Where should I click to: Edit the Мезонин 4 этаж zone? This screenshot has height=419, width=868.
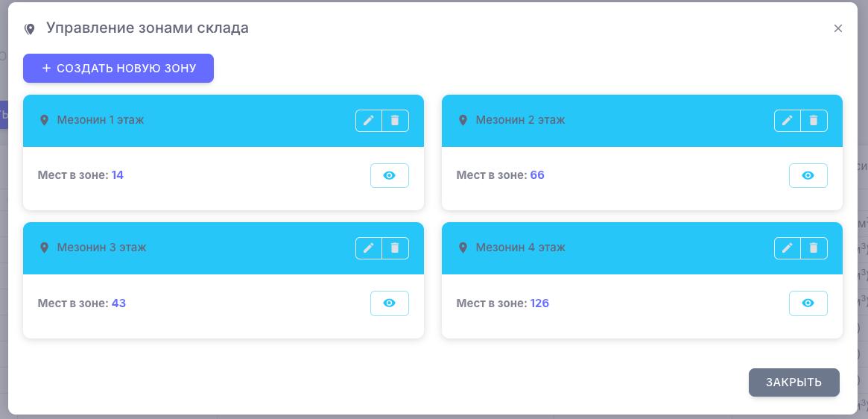pos(787,248)
